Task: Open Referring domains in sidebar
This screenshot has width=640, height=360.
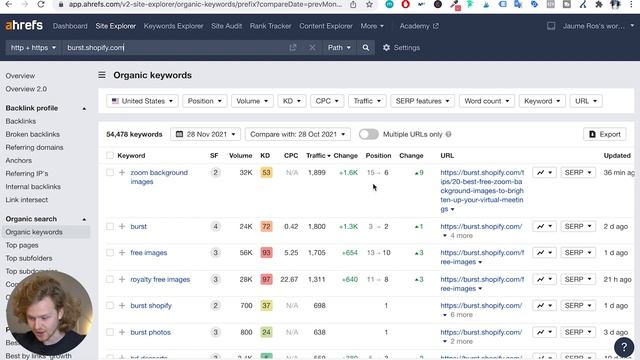Action: 34,147
